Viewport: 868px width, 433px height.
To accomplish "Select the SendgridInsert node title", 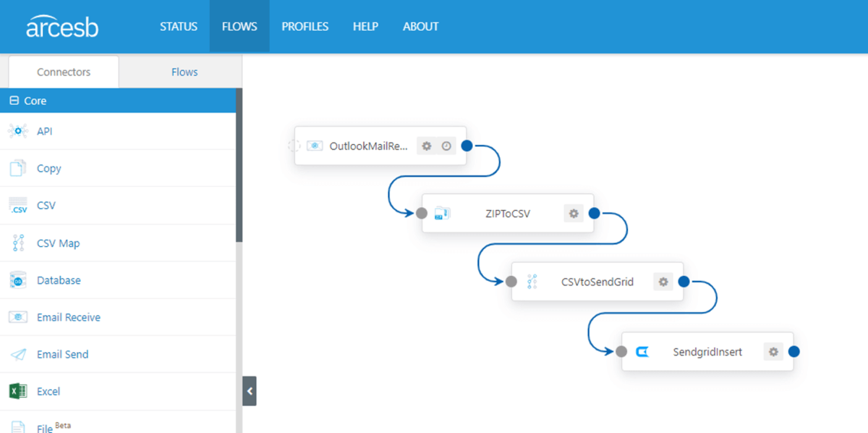I will [x=707, y=352].
